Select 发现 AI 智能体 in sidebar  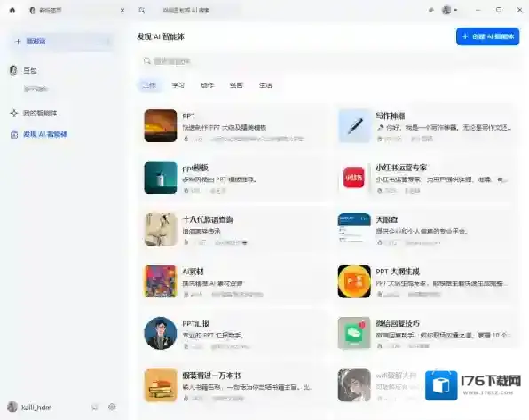pos(45,134)
